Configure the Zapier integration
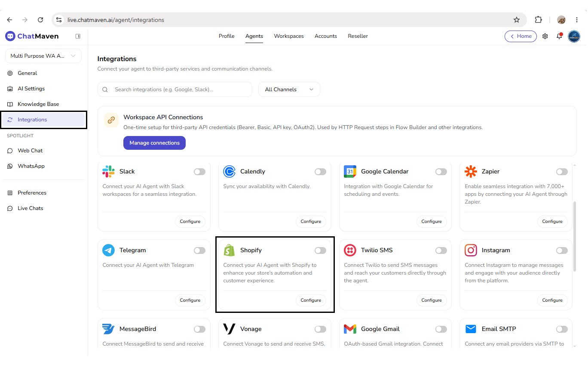This screenshot has height=371, width=588. 552,221
